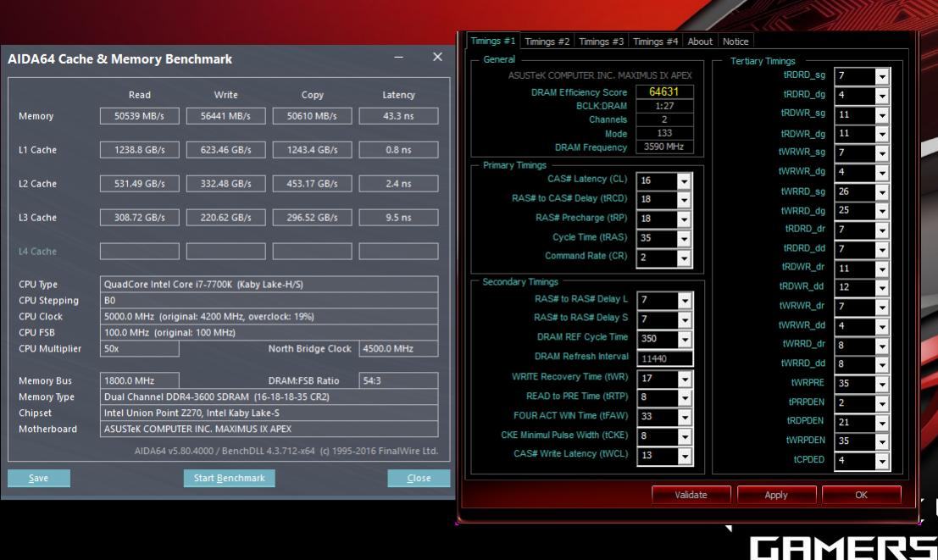This screenshot has height=560, width=938.
Task: Click the Close button in AIDA64 window
Action: coord(419,478)
